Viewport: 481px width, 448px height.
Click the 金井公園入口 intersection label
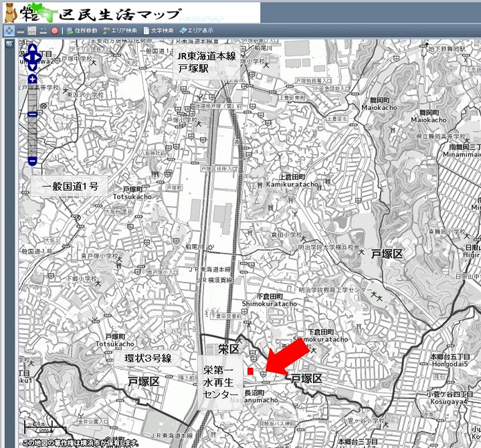coord(92,422)
